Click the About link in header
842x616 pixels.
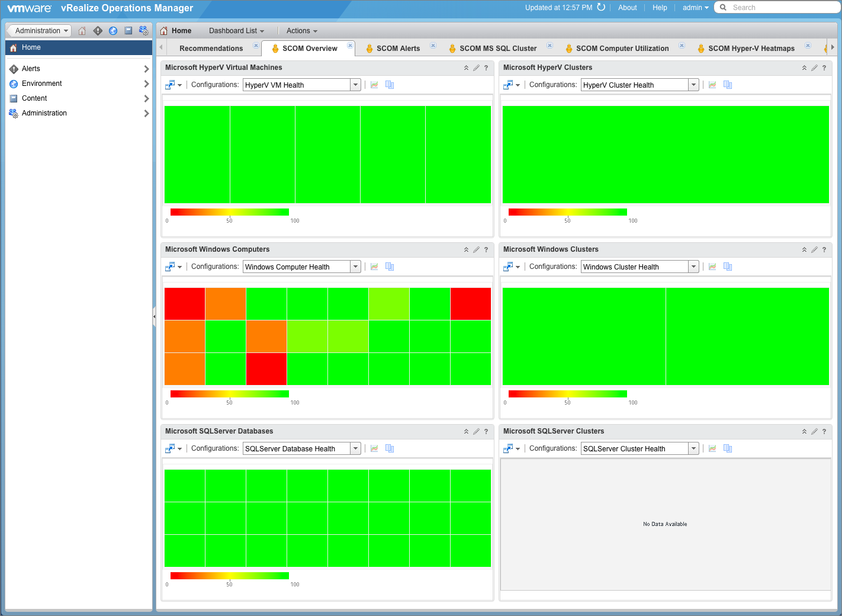(x=627, y=8)
